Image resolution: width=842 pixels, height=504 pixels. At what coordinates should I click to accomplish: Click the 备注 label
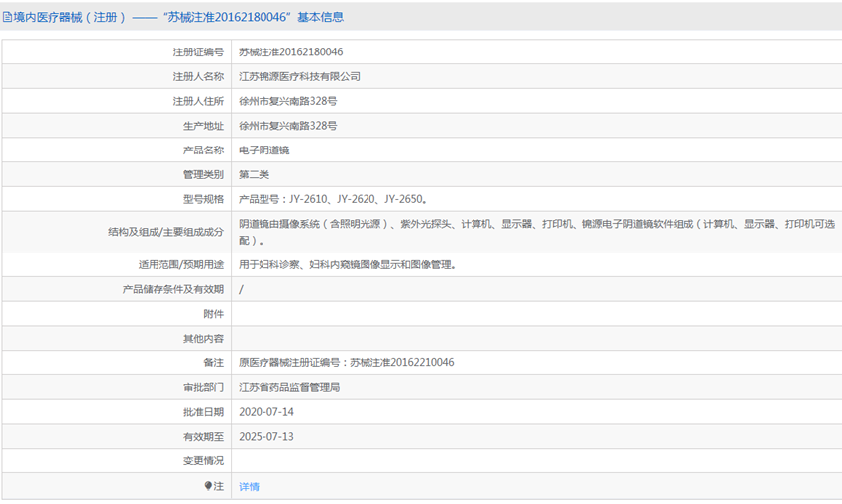tap(214, 362)
